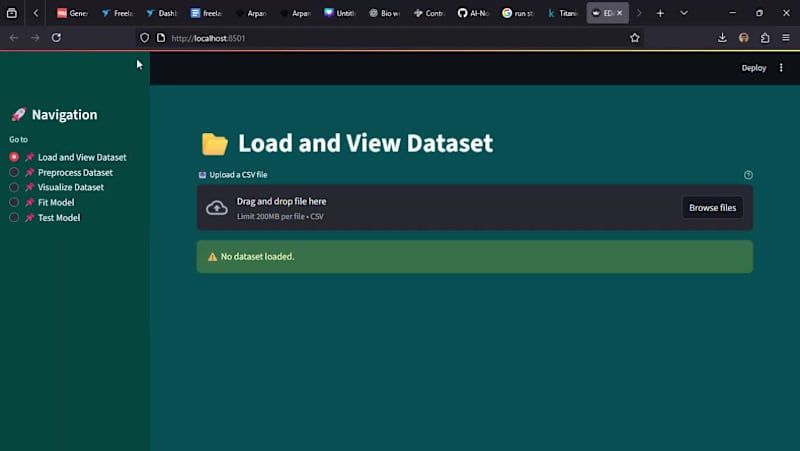Click the rocket icon beside Navigation
The image size is (800, 451).
pyautogui.click(x=18, y=115)
